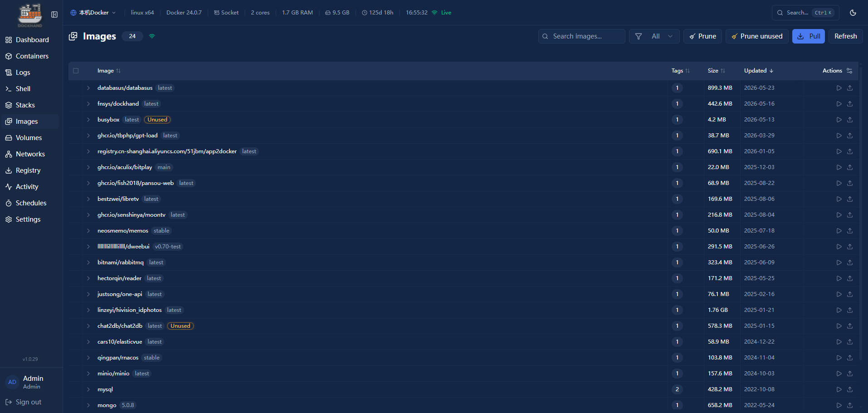Expand the neosmemo/memos image row

88,231
